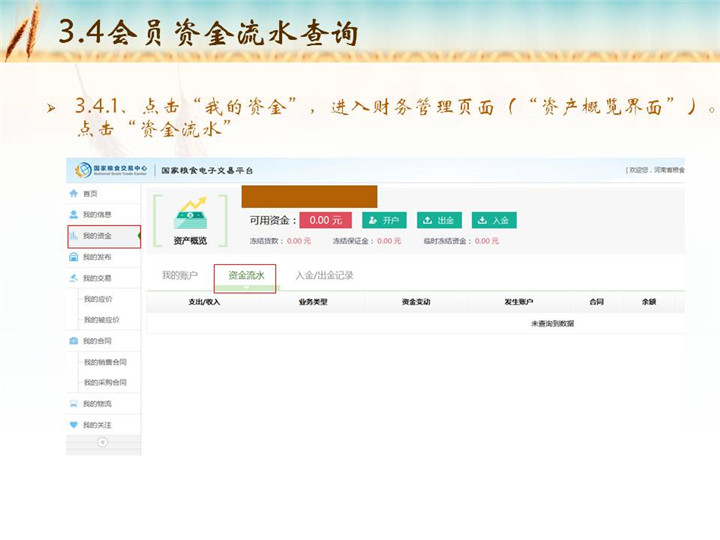Click the home icon beside 首页
The width and height of the screenshot is (720, 540).
pyautogui.click(x=73, y=193)
